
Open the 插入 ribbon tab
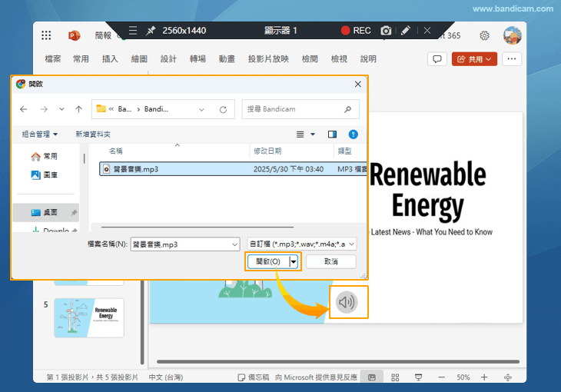pyautogui.click(x=110, y=59)
